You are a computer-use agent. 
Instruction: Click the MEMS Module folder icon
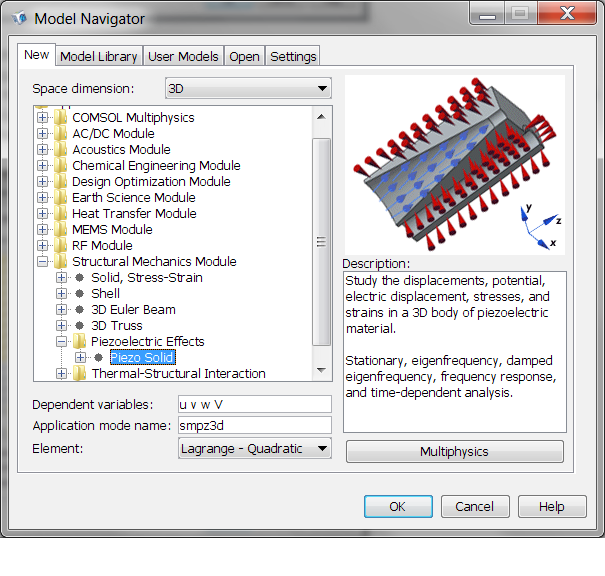tap(60, 230)
